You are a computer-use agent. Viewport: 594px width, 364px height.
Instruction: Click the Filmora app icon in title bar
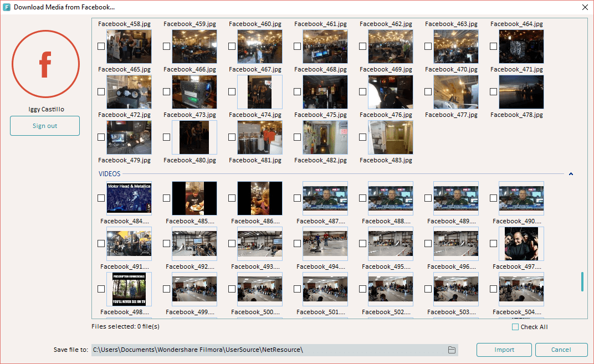point(7,7)
